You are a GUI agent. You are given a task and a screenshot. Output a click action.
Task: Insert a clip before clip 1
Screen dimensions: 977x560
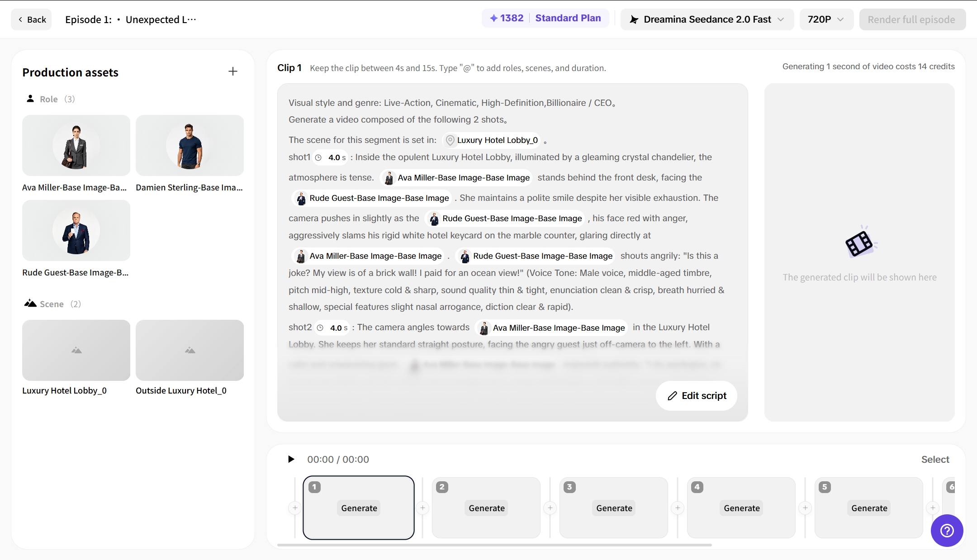(x=295, y=508)
